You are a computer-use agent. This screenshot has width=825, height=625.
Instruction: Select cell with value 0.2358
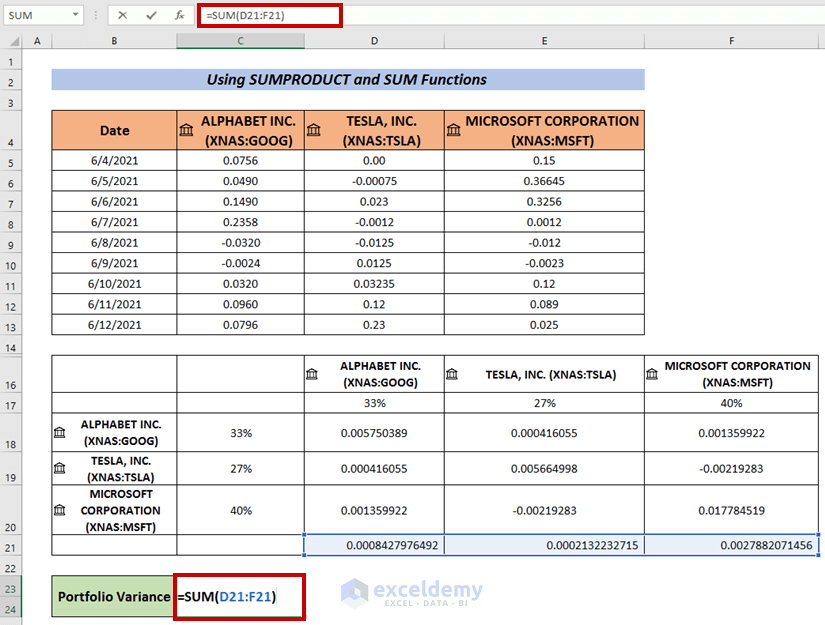pos(240,222)
